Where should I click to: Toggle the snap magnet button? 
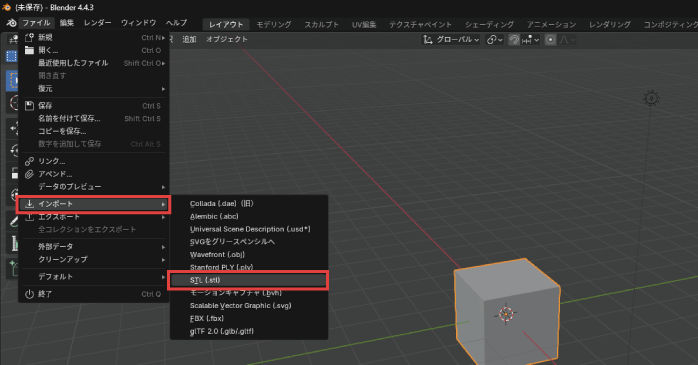(514, 40)
